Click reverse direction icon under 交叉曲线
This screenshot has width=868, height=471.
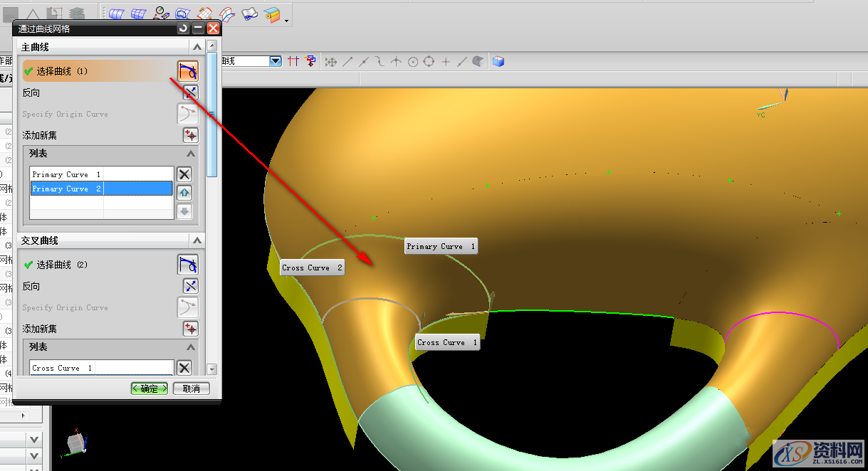pyautogui.click(x=190, y=286)
